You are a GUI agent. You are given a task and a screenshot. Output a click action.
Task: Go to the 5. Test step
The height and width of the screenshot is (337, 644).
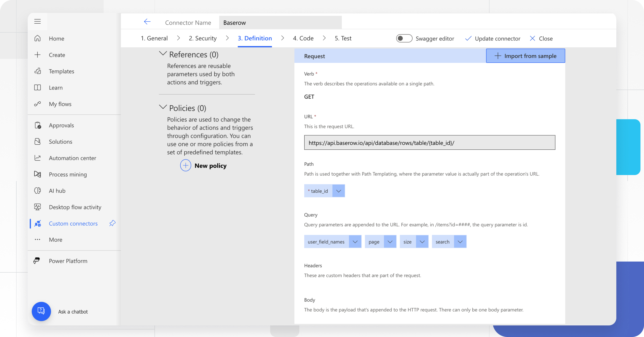pyautogui.click(x=343, y=38)
